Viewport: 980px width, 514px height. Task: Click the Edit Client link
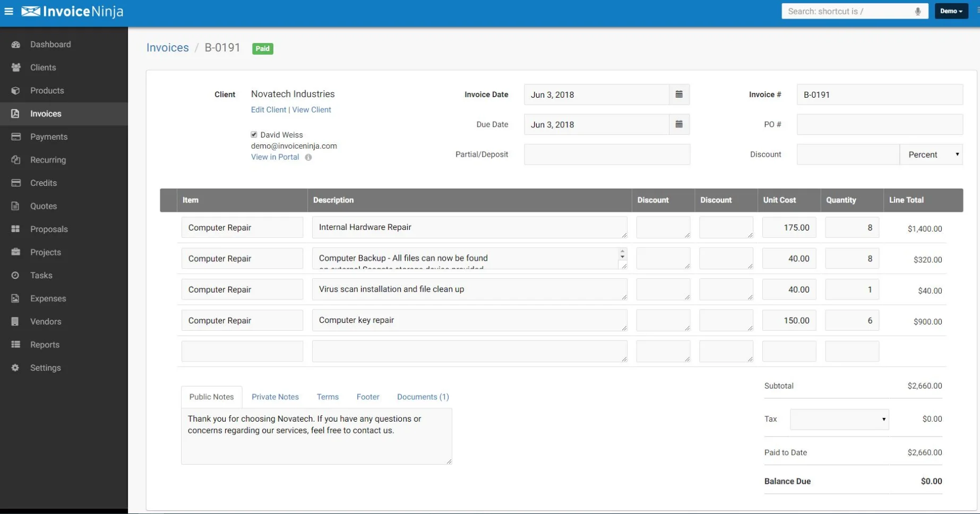point(268,110)
